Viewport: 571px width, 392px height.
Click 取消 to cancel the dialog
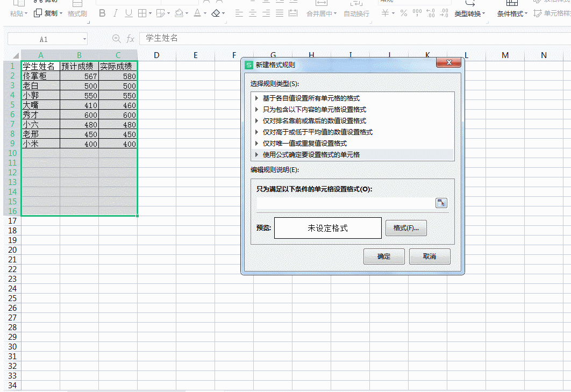pyautogui.click(x=430, y=256)
